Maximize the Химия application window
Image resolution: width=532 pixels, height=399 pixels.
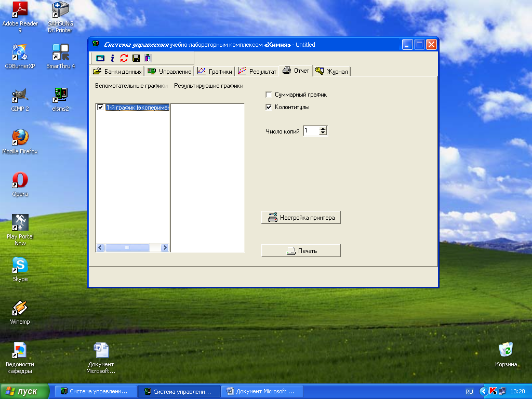(419, 45)
